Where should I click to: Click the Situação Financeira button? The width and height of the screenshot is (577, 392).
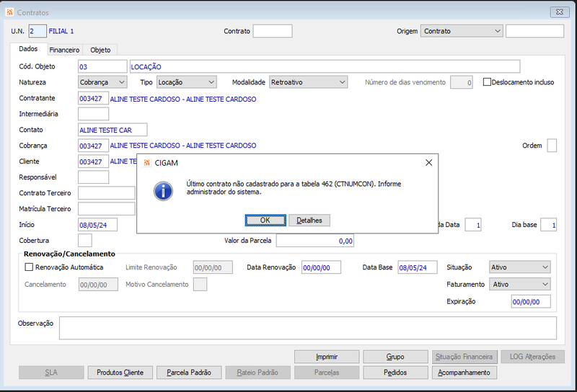click(464, 357)
